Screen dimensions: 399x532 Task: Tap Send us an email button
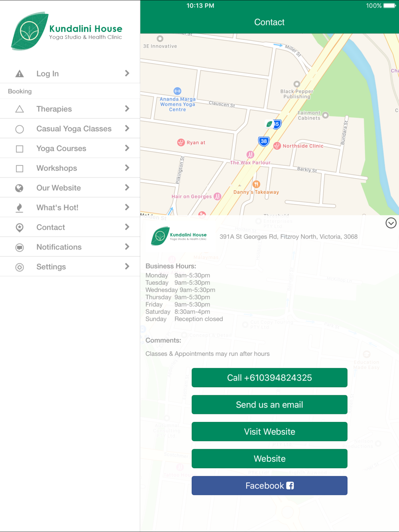[269, 405]
